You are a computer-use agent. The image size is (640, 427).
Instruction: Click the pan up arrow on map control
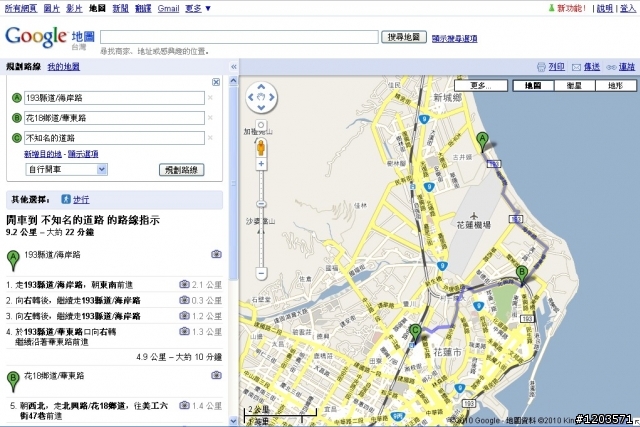(x=261, y=86)
